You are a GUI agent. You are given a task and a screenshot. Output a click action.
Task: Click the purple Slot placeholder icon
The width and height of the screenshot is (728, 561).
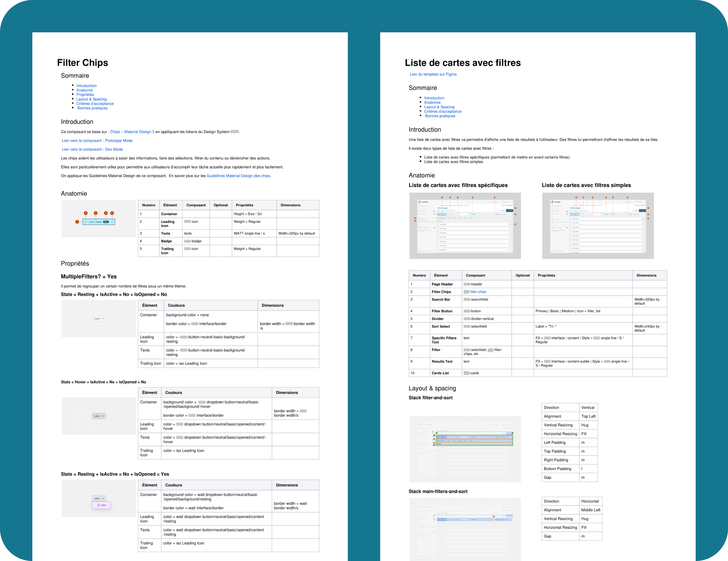click(98, 505)
